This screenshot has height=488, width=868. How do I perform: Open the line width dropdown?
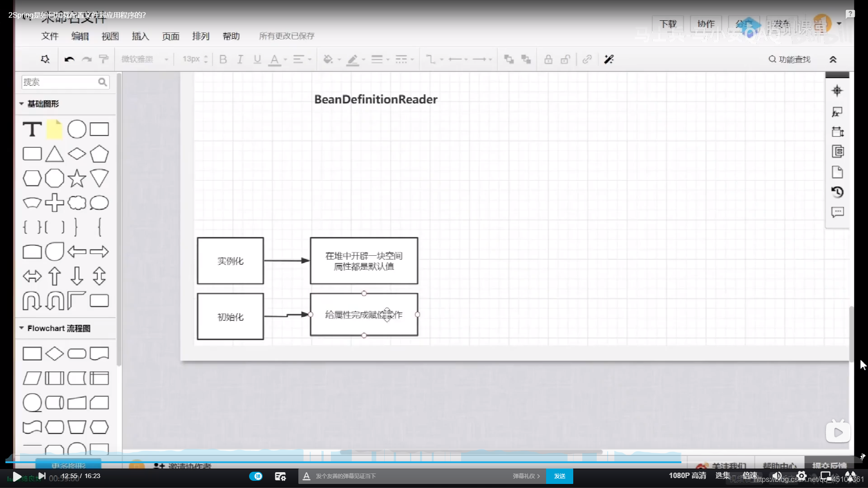[x=380, y=59]
